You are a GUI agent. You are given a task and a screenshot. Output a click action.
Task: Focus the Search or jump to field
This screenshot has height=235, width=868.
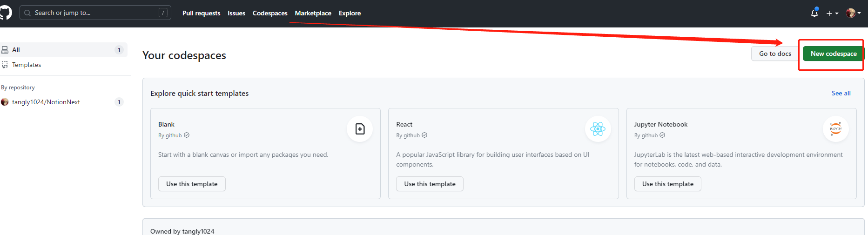95,13
